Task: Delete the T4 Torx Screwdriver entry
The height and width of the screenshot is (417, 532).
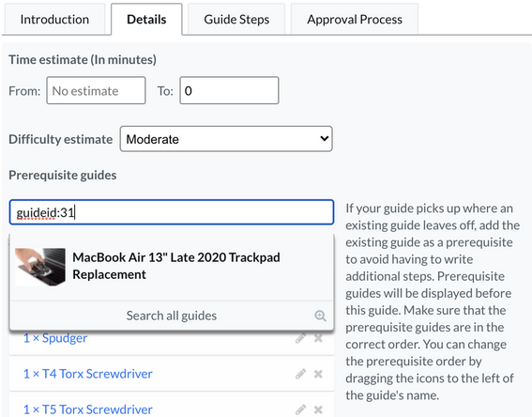Action: [318, 374]
